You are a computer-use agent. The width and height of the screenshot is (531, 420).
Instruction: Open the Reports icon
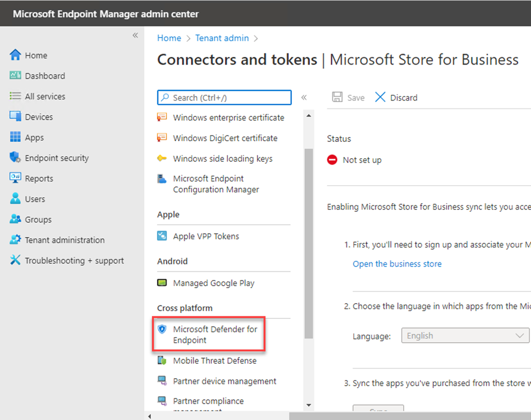15,178
